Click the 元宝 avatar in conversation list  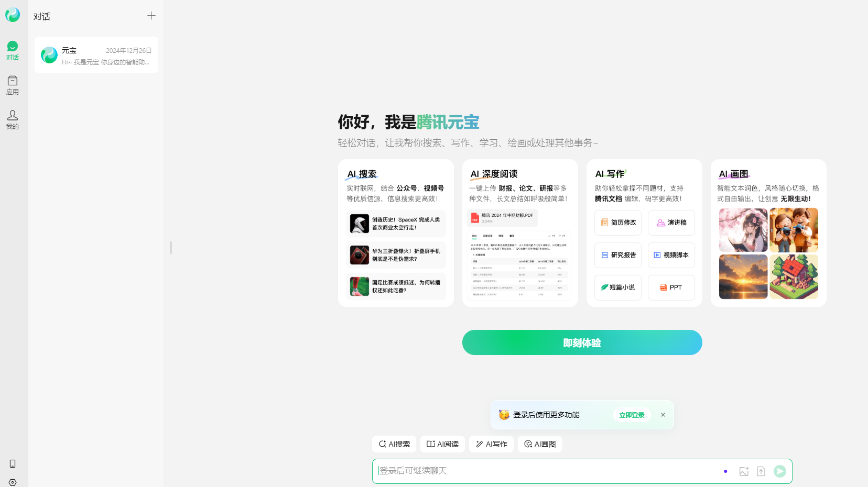coord(49,55)
